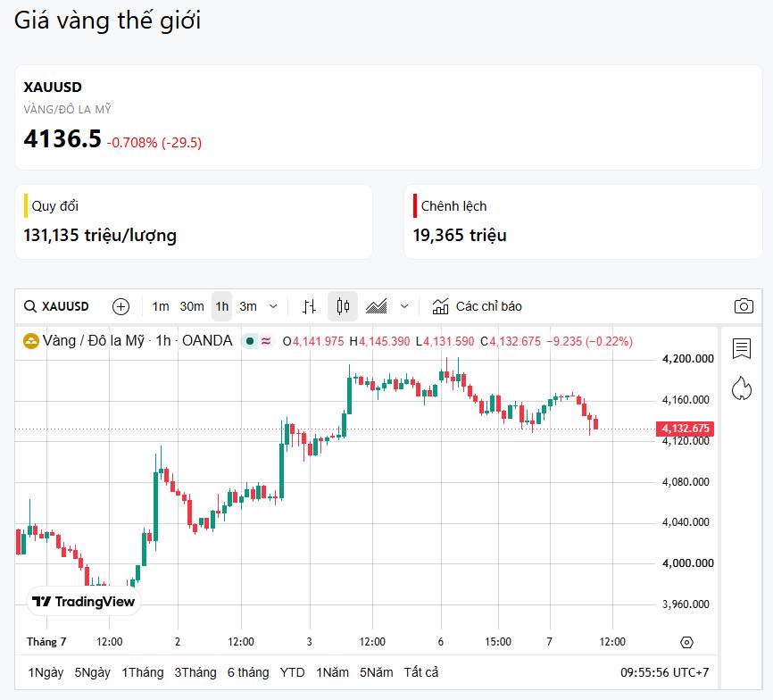Viewport: 773px width, 700px height.
Task: Click the 131,135 triệu/lượng converted value
Action: click(100, 235)
